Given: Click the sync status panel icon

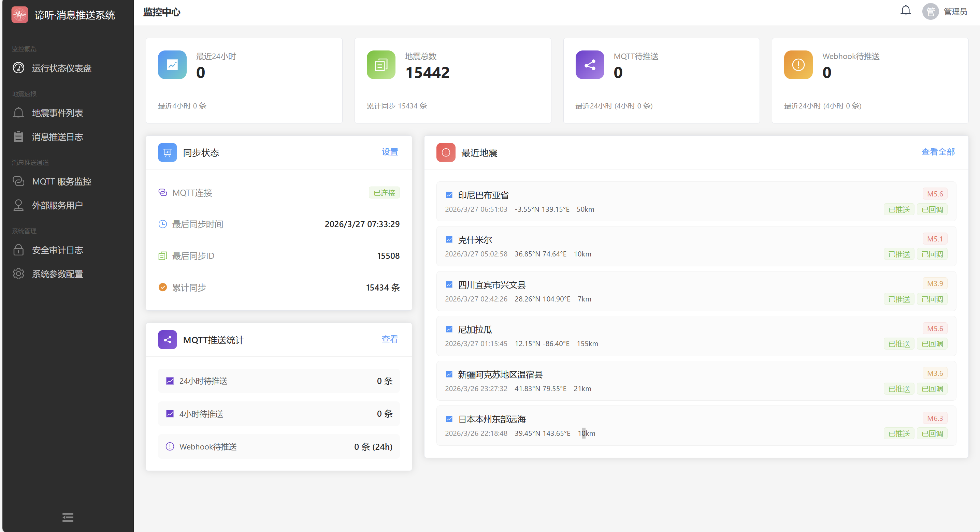Looking at the screenshot, I should coord(168,152).
